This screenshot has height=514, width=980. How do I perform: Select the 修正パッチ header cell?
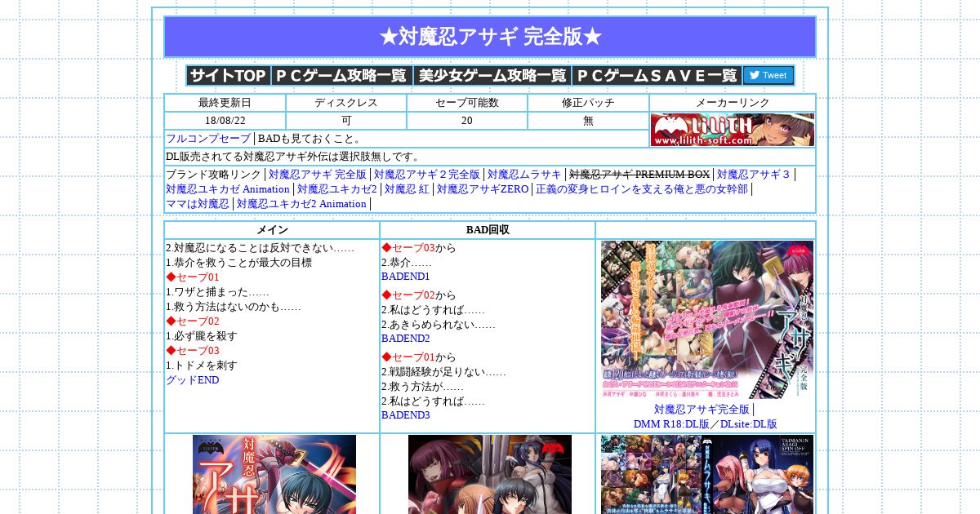[588, 103]
